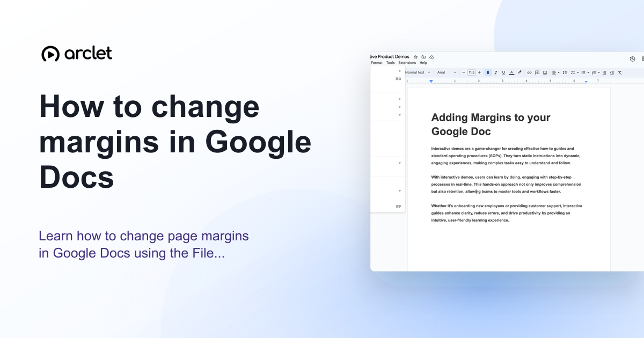The width and height of the screenshot is (644, 338).
Task: Expand the bulleted list dropdown arrow
Action: (x=588, y=72)
